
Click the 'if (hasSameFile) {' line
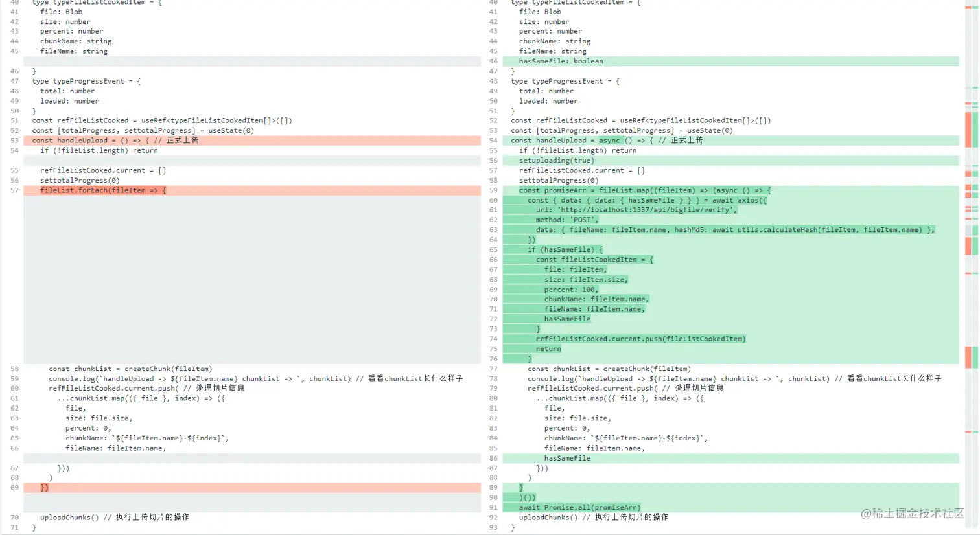tap(730, 249)
